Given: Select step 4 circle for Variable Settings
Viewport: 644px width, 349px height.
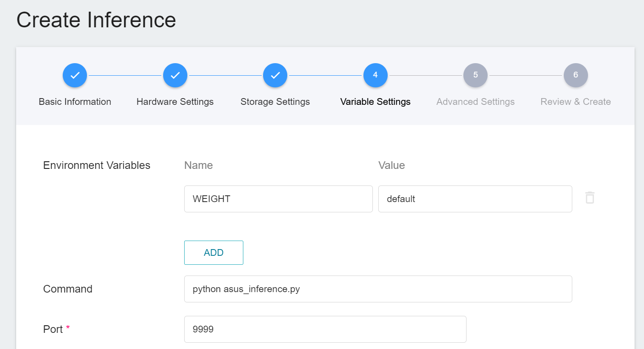Looking at the screenshot, I should click(x=376, y=75).
